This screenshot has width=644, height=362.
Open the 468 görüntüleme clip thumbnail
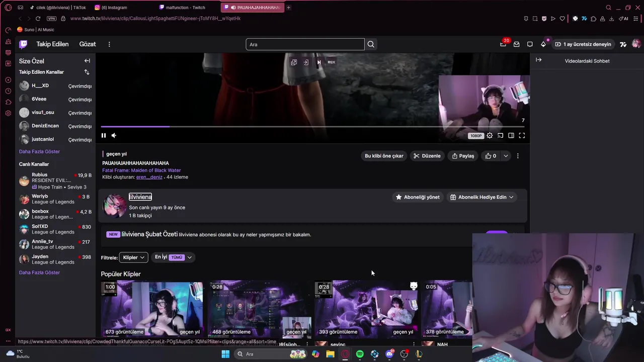click(x=259, y=309)
